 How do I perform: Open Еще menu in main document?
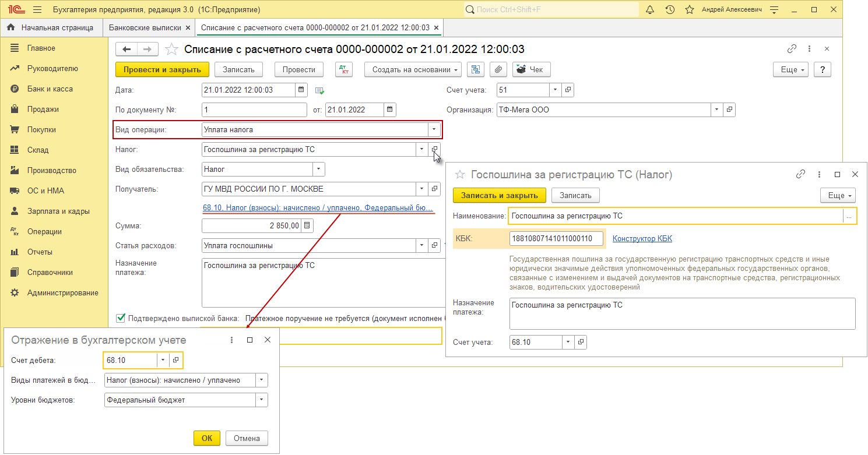click(x=790, y=69)
